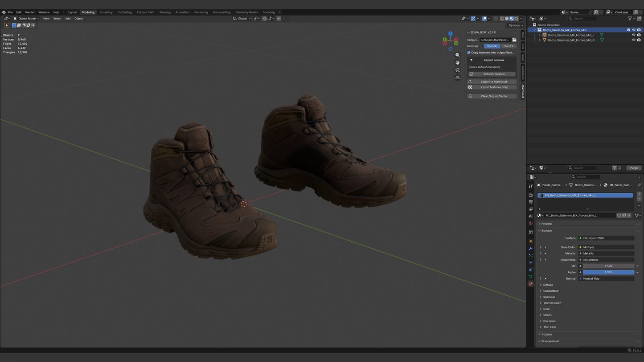Toggle exclude checkbox for Boots_Salomon_MX_Forces_Mid collection

point(629,30)
